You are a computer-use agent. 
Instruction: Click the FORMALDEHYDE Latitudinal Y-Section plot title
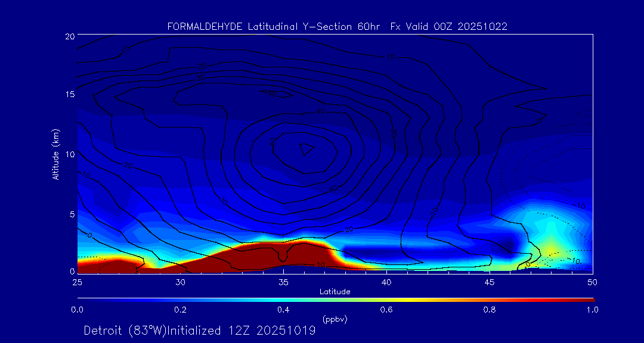tap(337, 27)
